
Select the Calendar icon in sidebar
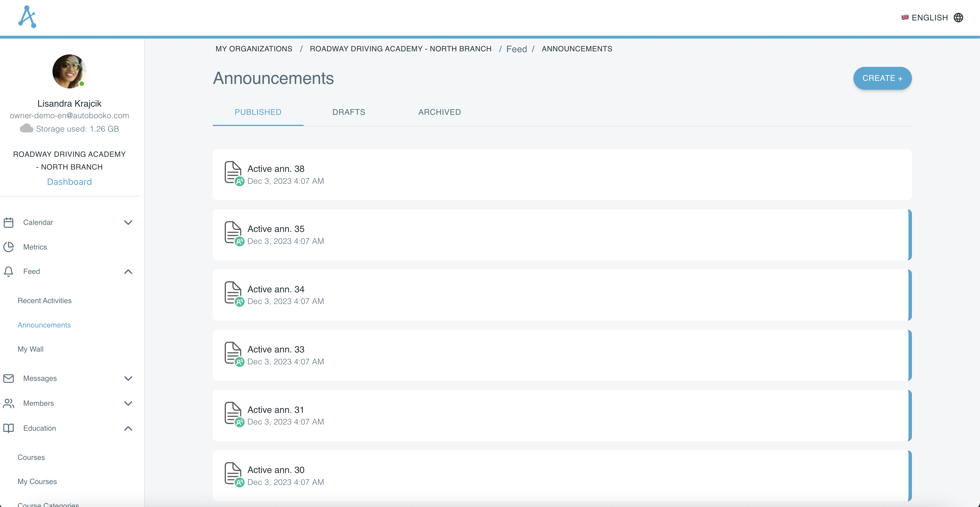coord(9,222)
